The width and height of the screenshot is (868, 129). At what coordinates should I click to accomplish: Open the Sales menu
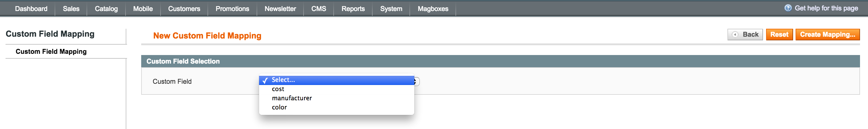pos(71,9)
